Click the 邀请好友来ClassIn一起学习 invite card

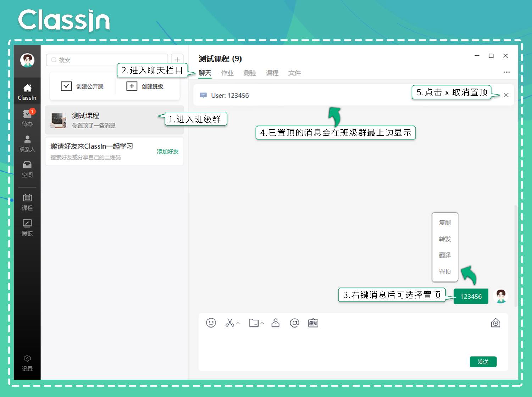coord(115,151)
